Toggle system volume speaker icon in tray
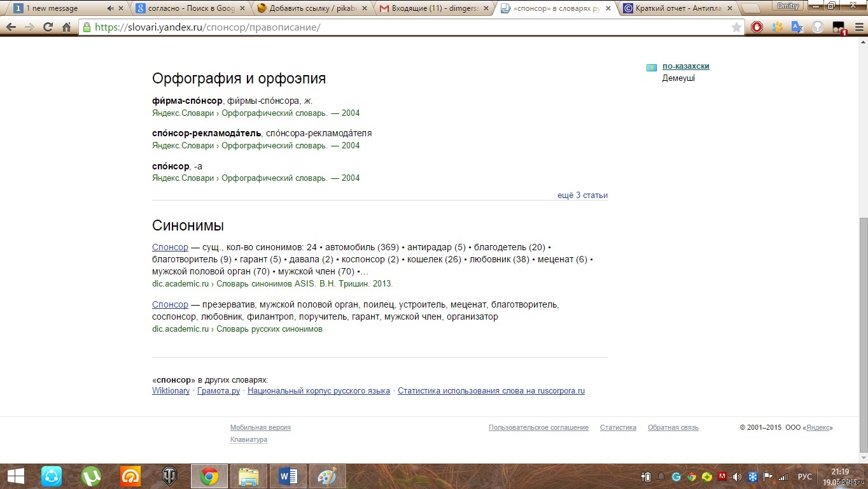 737,476
